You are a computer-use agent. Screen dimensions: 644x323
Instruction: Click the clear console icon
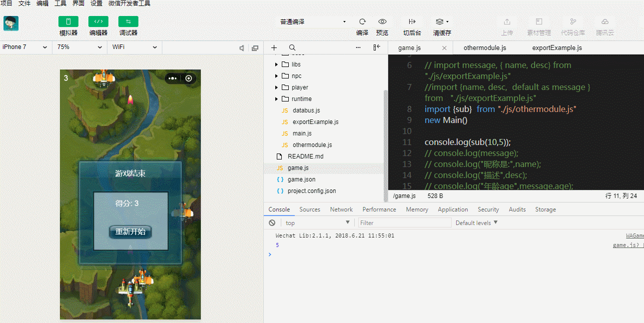tap(272, 222)
